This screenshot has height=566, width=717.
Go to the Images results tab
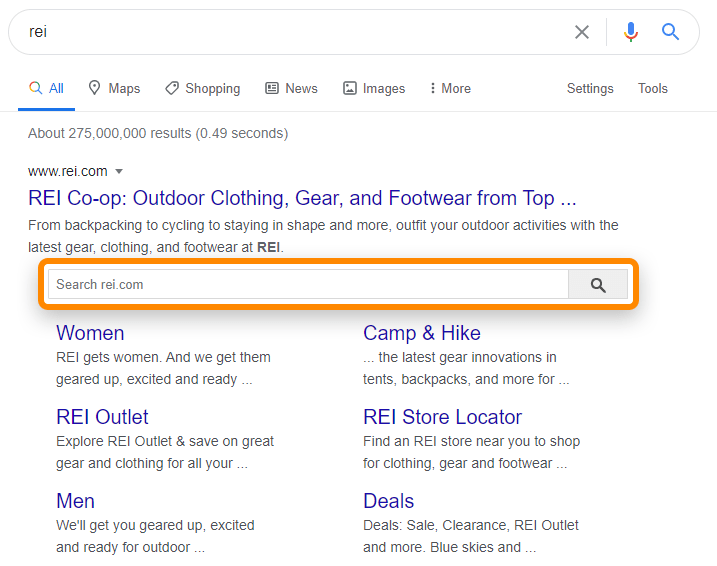373,88
